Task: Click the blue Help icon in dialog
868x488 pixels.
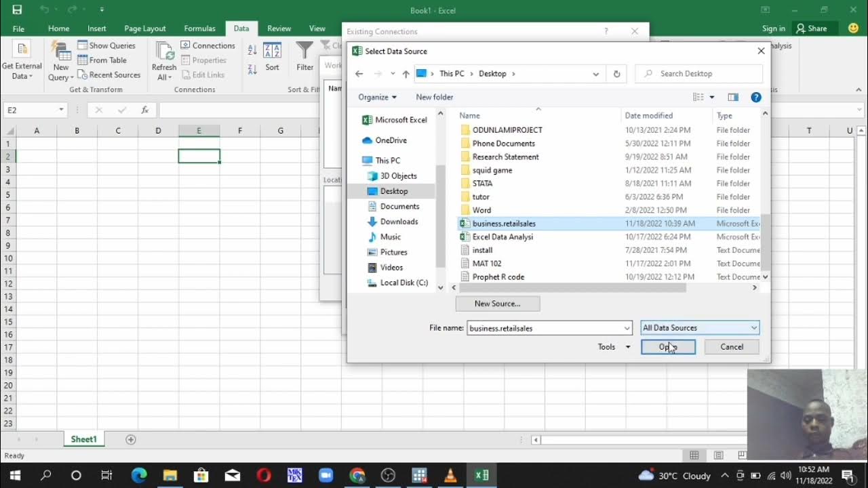Action: (x=756, y=97)
